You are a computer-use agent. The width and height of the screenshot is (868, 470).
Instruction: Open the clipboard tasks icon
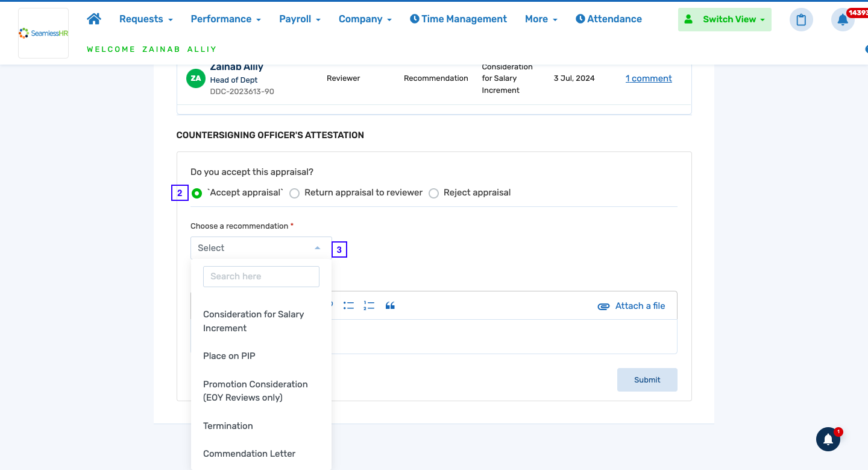point(801,20)
